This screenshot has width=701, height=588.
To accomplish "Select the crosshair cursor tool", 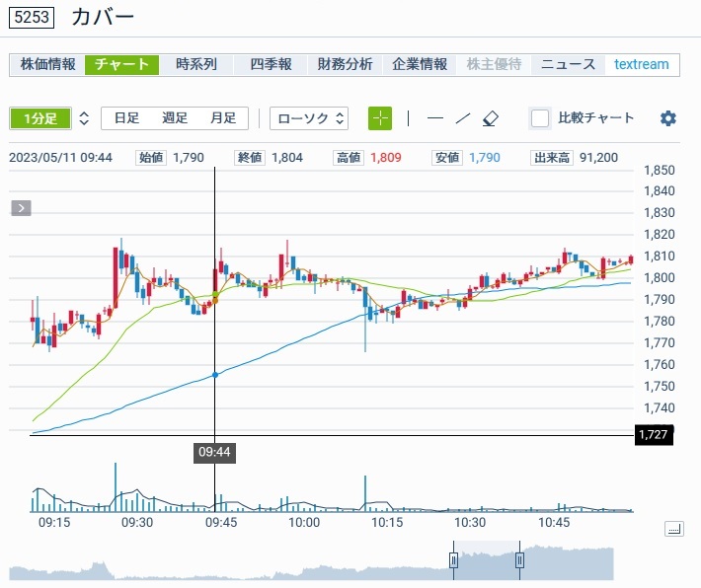I will click(x=380, y=118).
